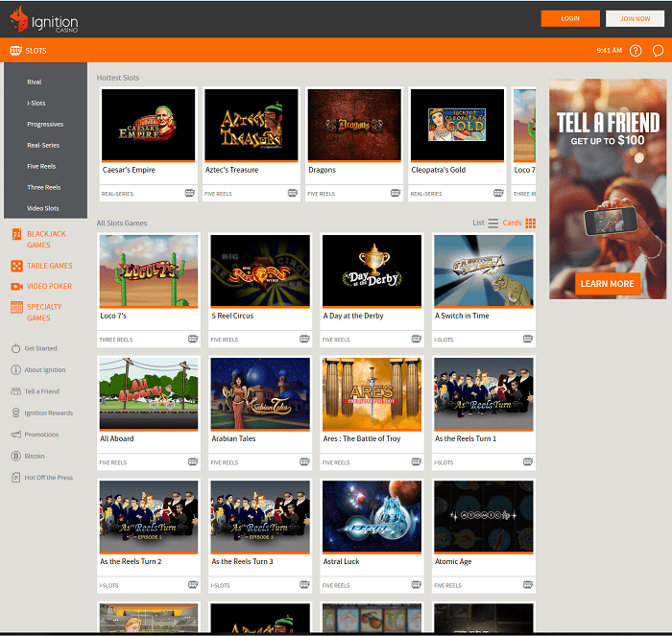Viewport: 672px width, 636px height.
Task: Click slot icon on All Aboard card
Action: pyautogui.click(x=193, y=461)
